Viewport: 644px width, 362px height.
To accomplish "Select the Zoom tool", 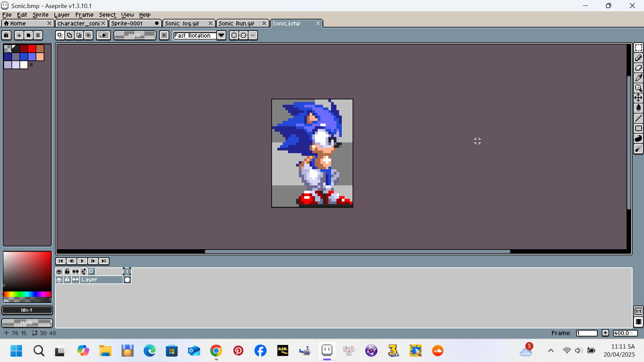I will (638, 88).
